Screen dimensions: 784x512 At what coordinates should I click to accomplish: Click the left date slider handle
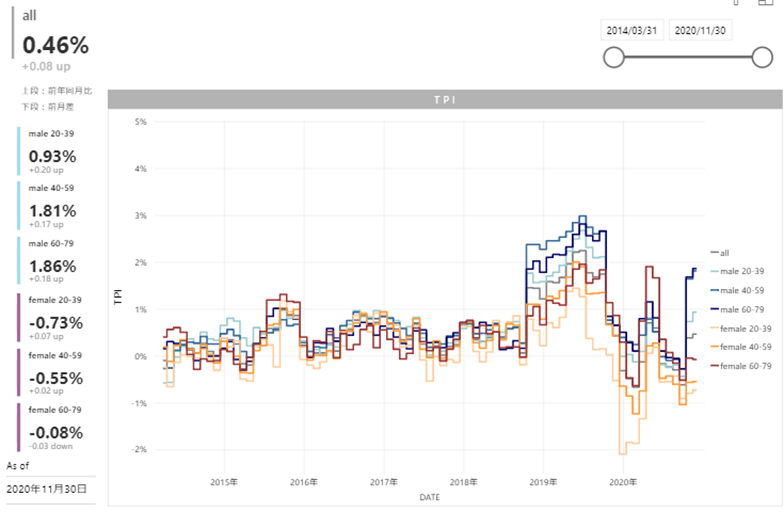[x=614, y=58]
